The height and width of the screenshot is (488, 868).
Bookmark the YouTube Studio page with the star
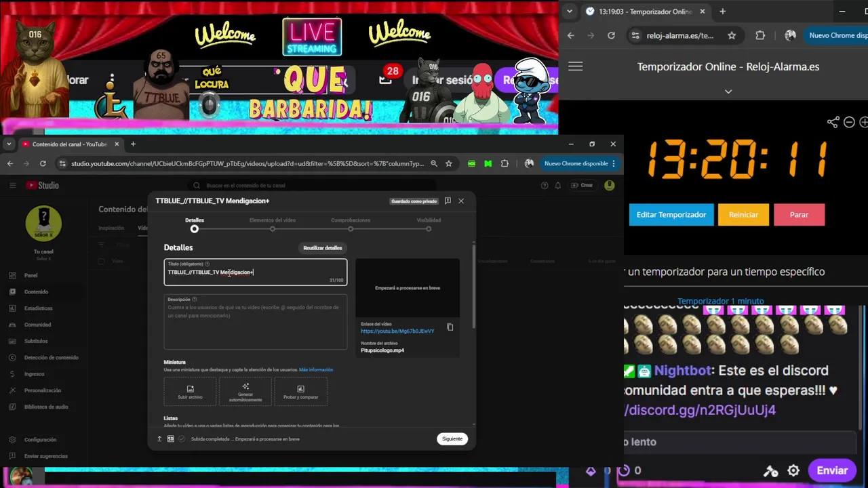pyautogui.click(x=449, y=163)
